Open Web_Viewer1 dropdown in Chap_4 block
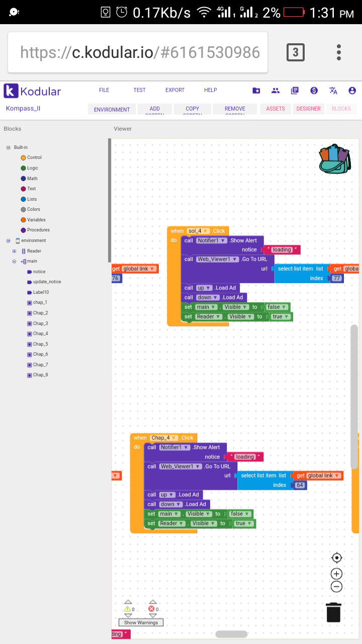The image size is (362, 644). coord(181,466)
